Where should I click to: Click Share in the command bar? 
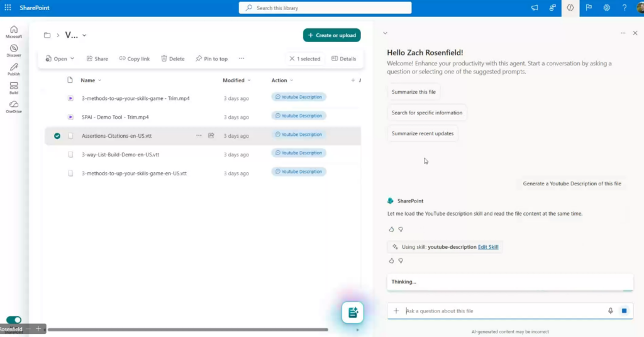[x=97, y=59]
